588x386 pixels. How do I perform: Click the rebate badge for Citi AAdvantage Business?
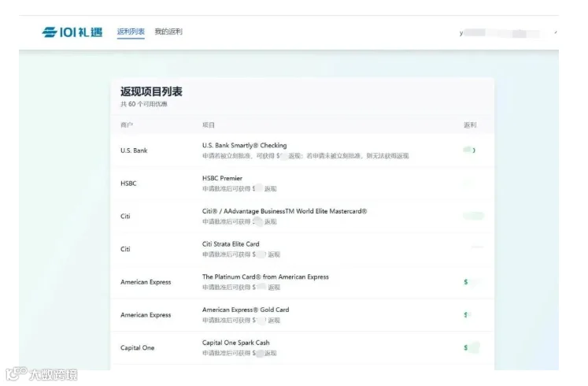[x=474, y=216]
